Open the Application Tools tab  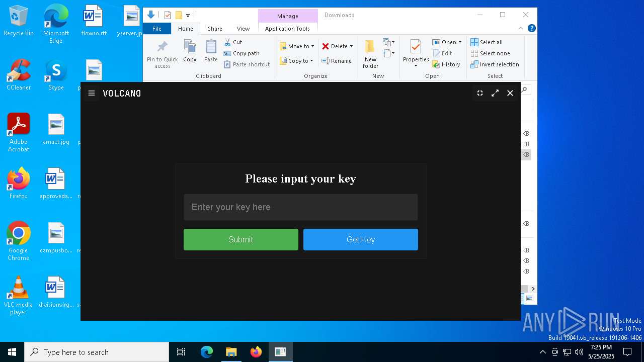click(x=287, y=29)
